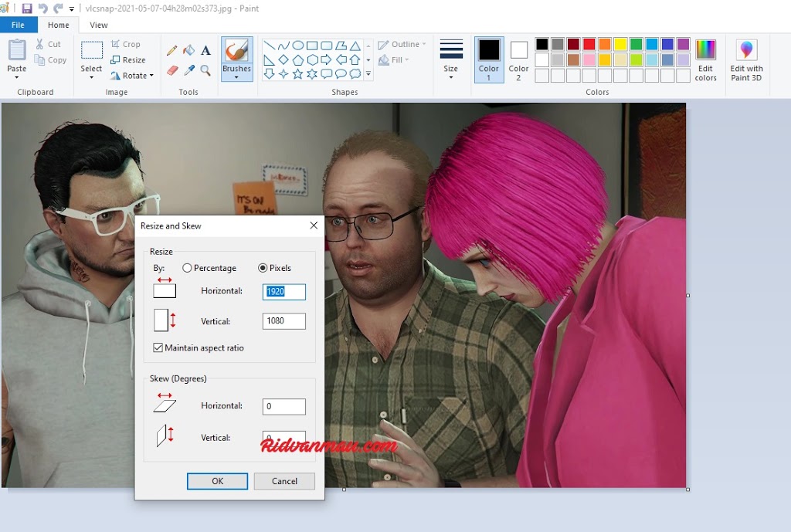
Task: Switch to the Home tab
Action: pyautogui.click(x=59, y=25)
